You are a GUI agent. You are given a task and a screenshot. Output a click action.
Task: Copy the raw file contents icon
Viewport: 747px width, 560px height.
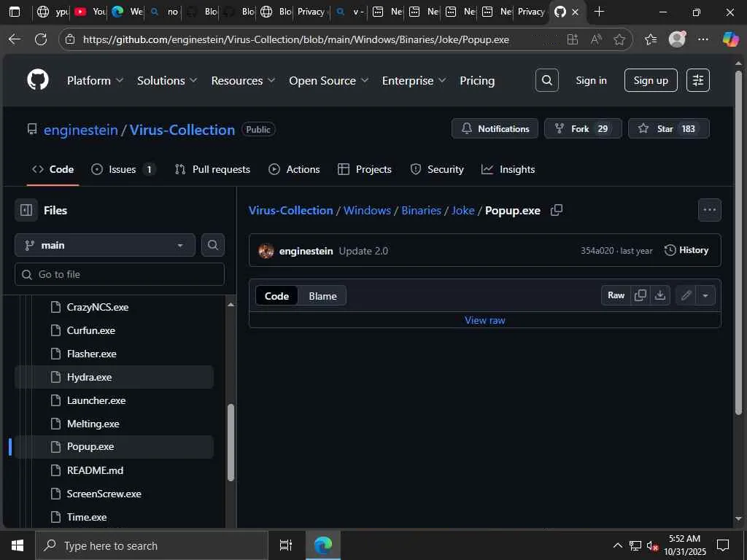640,295
